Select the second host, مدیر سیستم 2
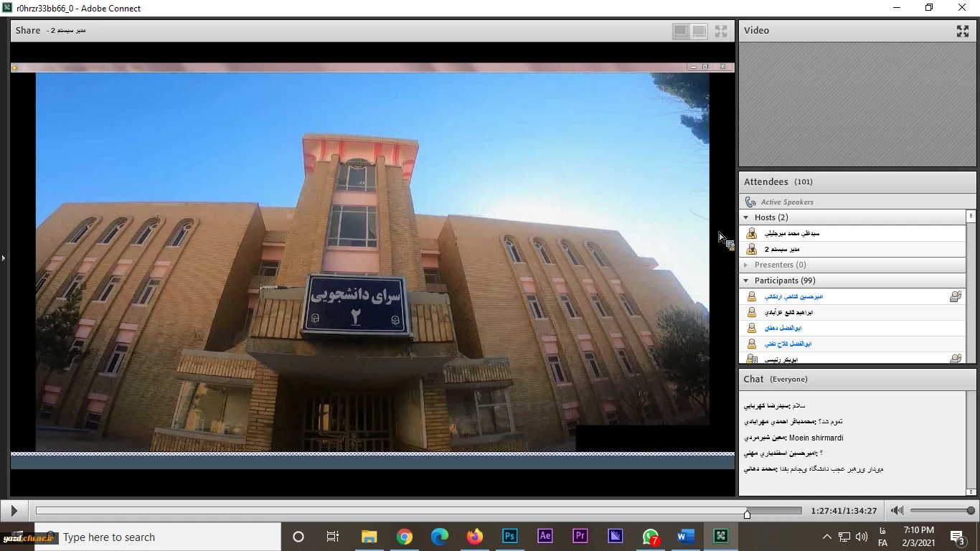980x551 pixels. 781,249
